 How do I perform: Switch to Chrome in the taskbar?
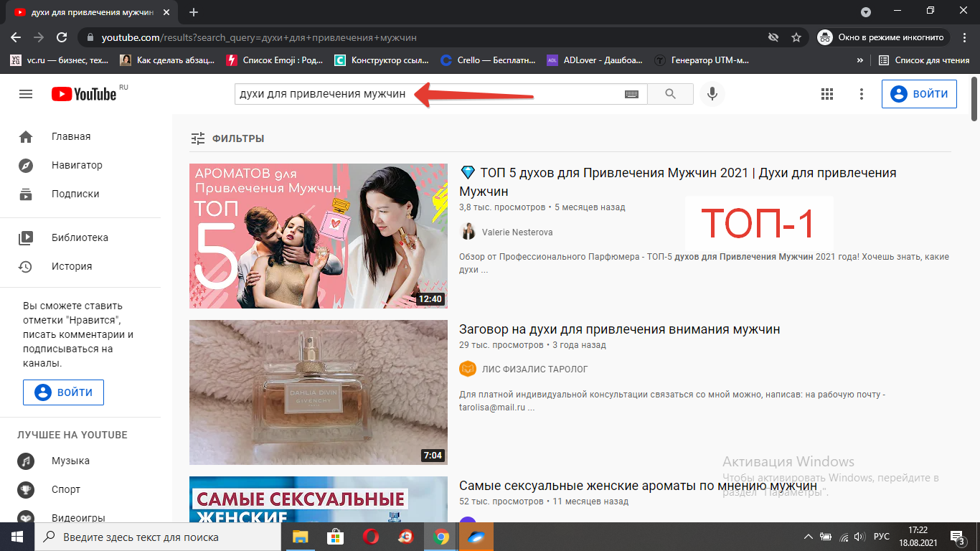tap(440, 537)
